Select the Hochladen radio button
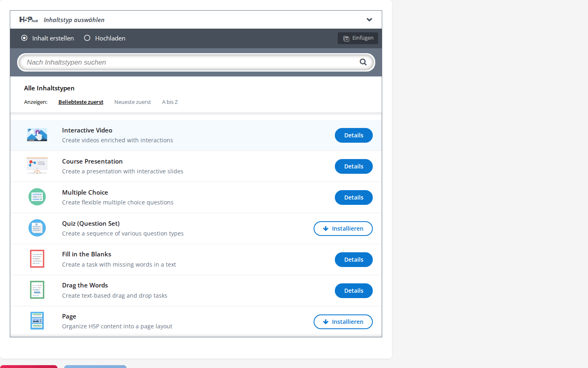This screenshot has height=368, width=588. tap(87, 38)
